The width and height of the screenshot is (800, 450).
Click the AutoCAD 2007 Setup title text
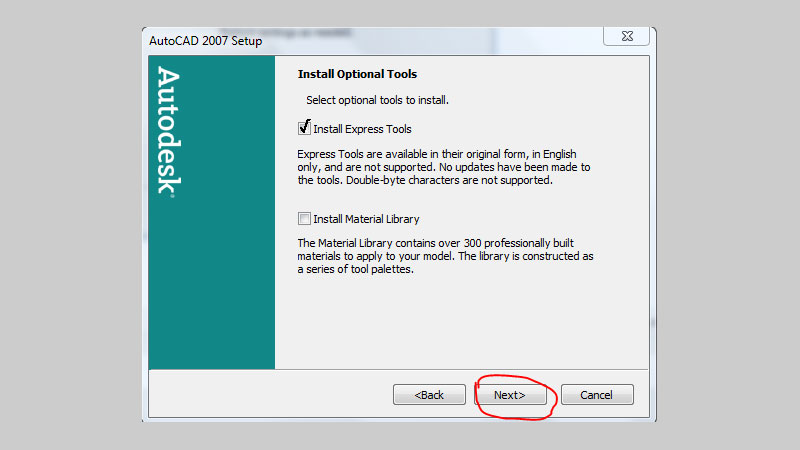206,41
